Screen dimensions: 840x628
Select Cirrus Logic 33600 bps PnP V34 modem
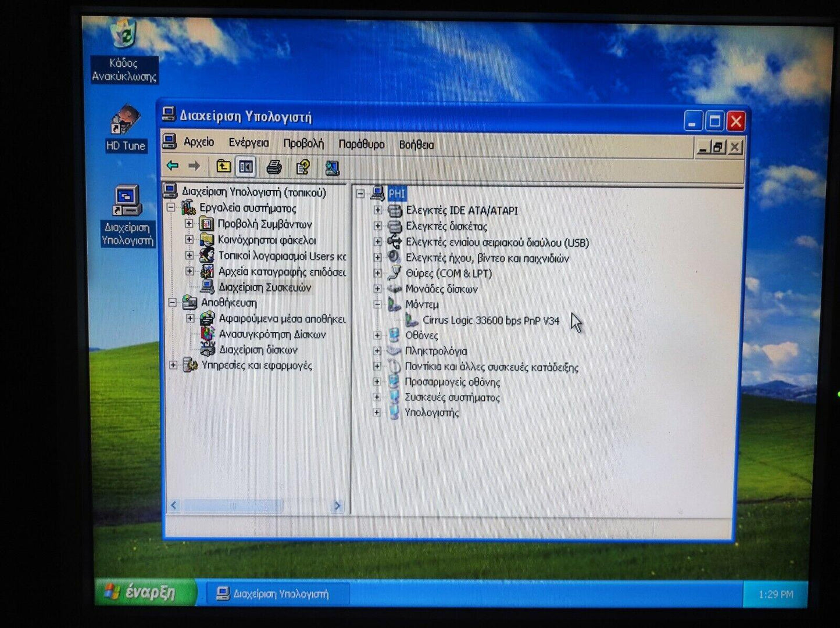pos(490,320)
